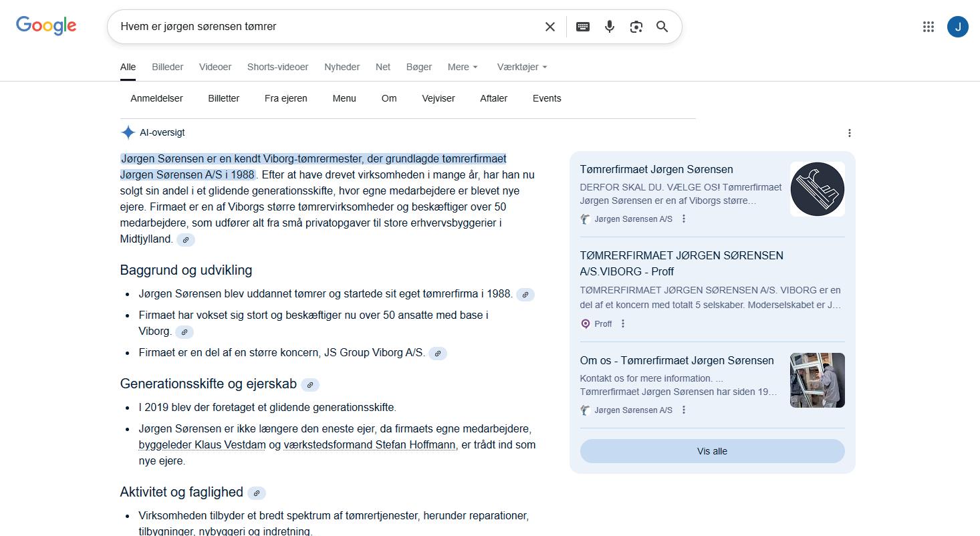Screen dimensions: 980x536
Task: Follow the 'byggeleder Klaus Vestdam' link
Action: [x=203, y=444]
